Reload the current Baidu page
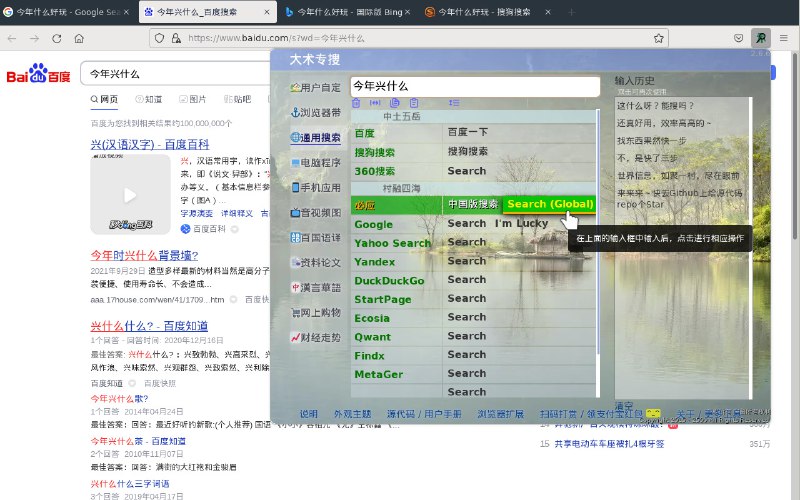Image resolution: width=800 pixels, height=500 pixels. pyautogui.click(x=57, y=38)
